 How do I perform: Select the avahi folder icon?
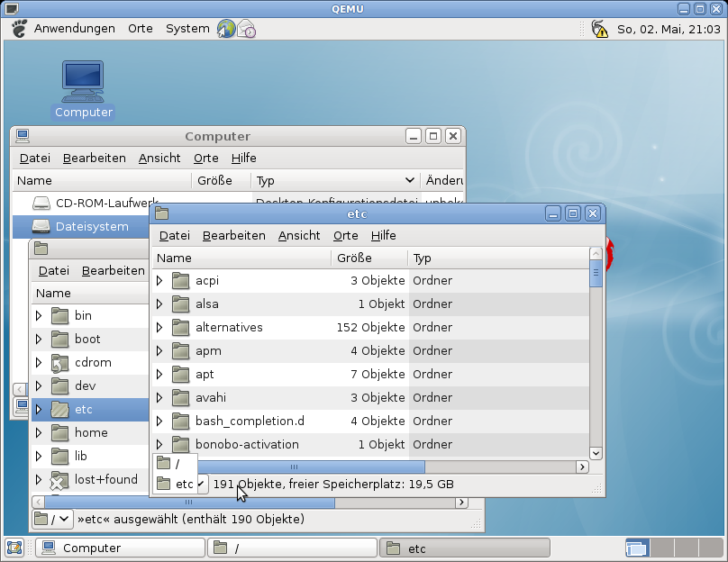click(x=180, y=398)
